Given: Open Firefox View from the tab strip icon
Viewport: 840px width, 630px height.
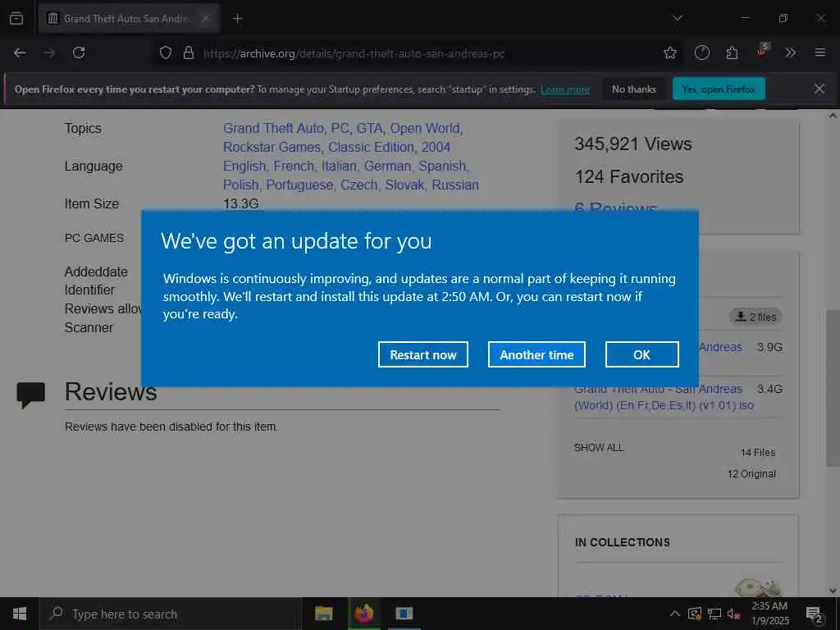Looking at the screenshot, I should pyautogui.click(x=16, y=19).
